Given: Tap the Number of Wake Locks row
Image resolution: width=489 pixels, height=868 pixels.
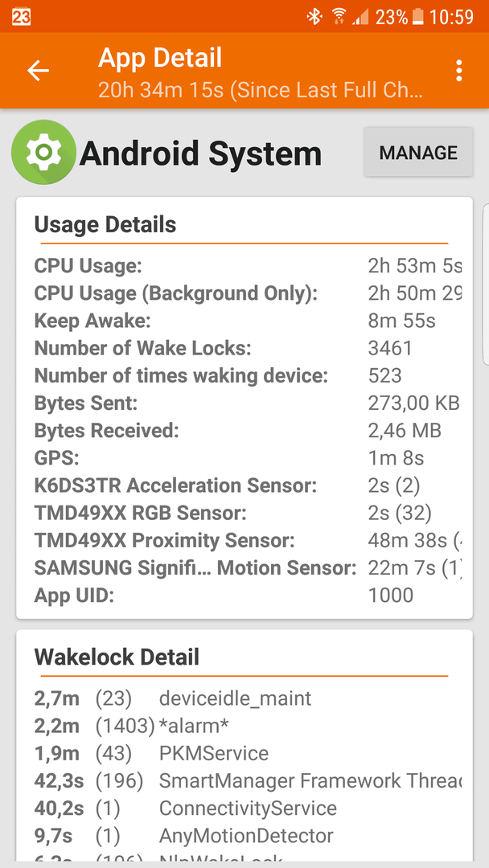Looking at the screenshot, I should (x=247, y=348).
